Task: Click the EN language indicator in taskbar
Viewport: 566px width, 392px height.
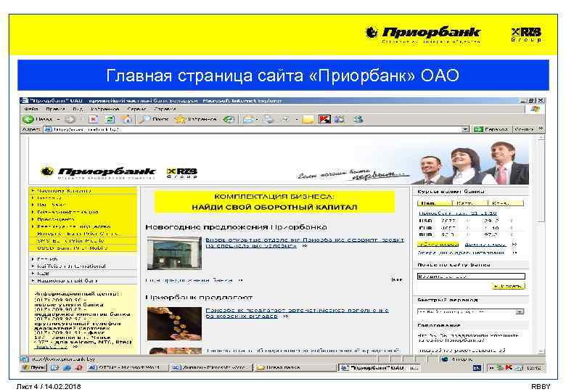Action: (477, 368)
